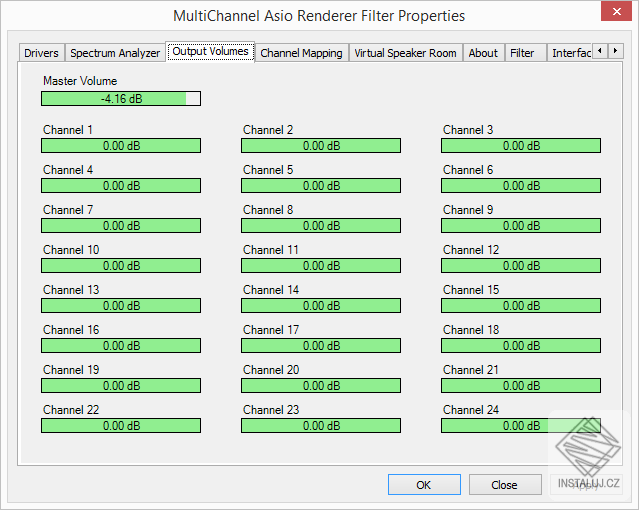Change the Channel 13 volume level

tap(121, 305)
